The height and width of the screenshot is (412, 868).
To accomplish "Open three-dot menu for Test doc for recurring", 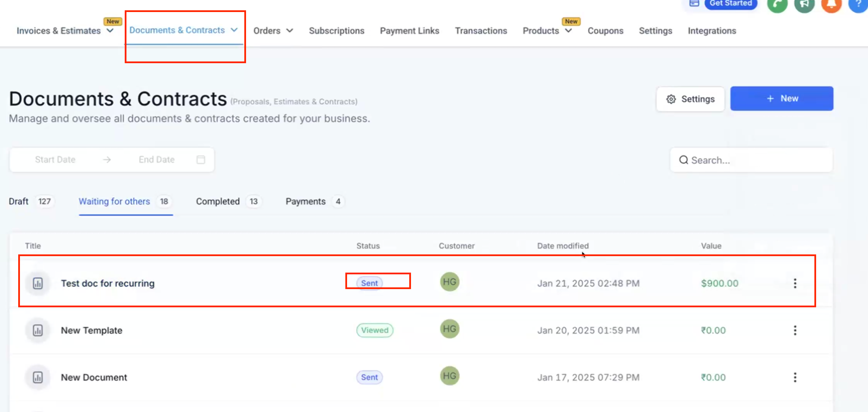I will pyautogui.click(x=795, y=283).
